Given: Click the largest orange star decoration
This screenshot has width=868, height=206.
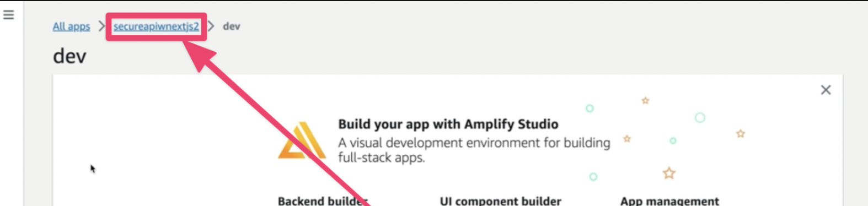Looking at the screenshot, I should [x=669, y=174].
